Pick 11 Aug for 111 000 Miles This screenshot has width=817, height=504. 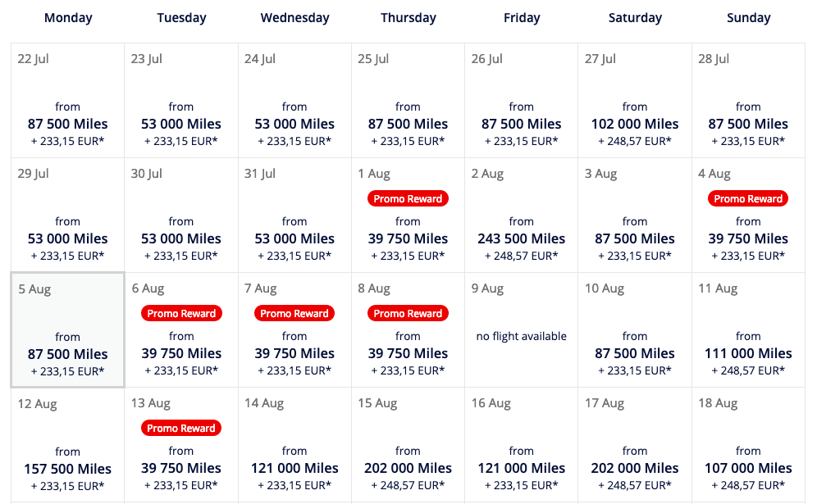tap(748, 353)
